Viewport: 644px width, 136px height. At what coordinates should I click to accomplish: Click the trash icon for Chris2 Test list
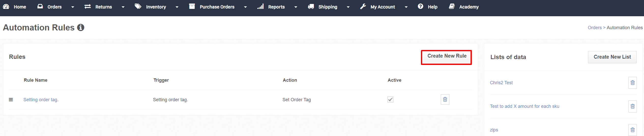pos(633,83)
